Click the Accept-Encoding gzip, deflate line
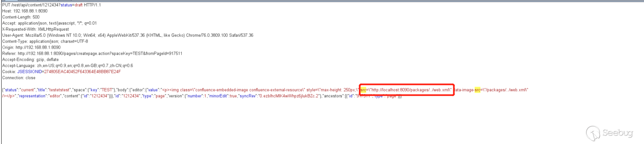Viewport: 644px width, 144px height. click(30, 59)
